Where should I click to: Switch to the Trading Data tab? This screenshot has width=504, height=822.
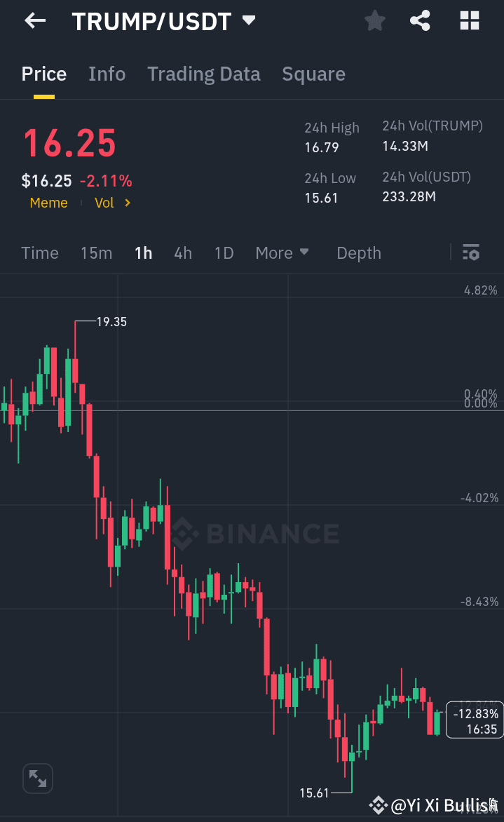point(203,74)
